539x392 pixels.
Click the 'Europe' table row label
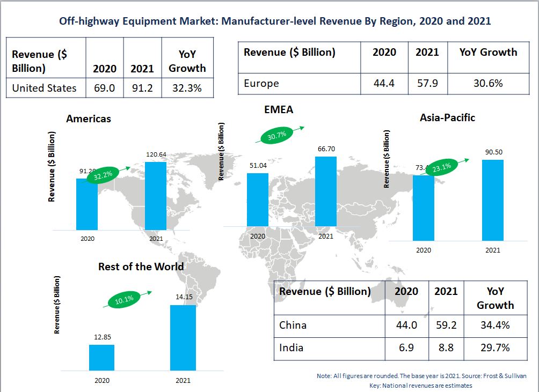click(261, 84)
